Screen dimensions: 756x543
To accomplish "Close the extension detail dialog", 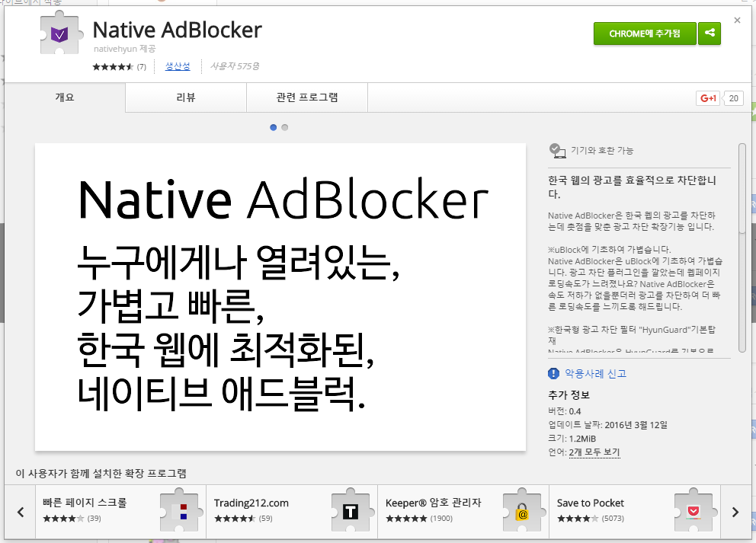I will click(737, 21).
